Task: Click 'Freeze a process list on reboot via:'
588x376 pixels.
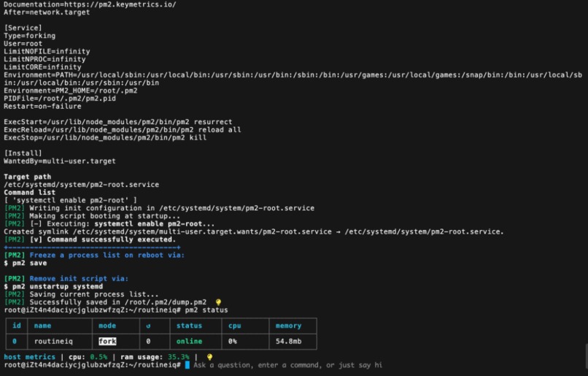Action: [107, 256]
